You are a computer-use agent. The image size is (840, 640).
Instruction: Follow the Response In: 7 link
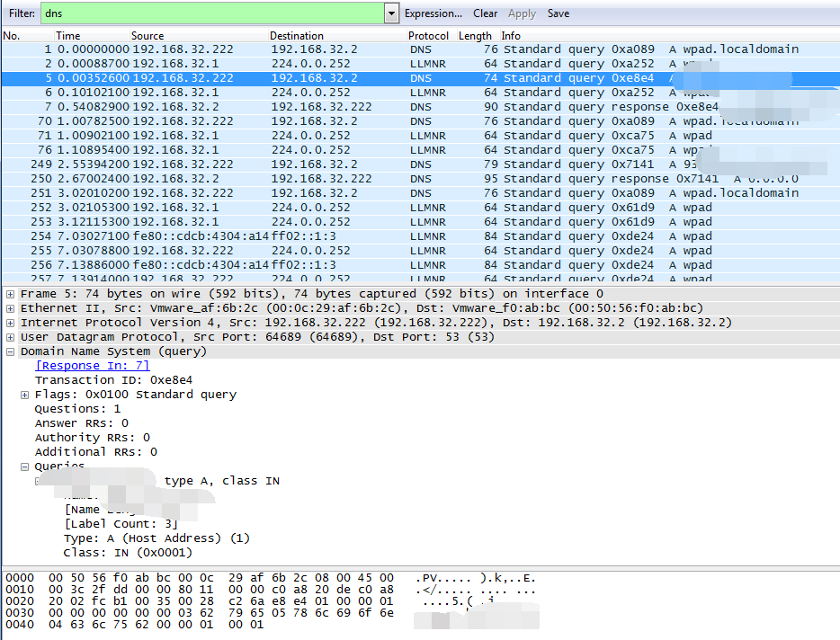92,366
